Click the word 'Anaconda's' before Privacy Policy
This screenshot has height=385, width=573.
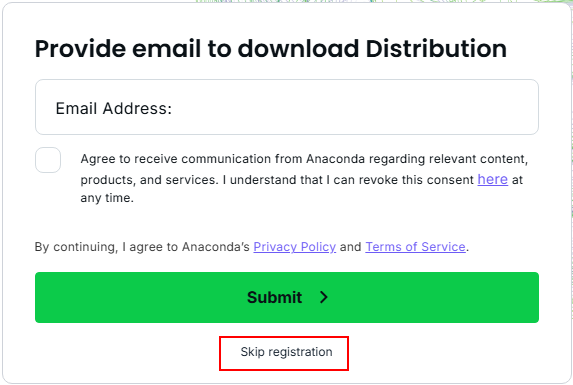pyautogui.click(x=216, y=247)
